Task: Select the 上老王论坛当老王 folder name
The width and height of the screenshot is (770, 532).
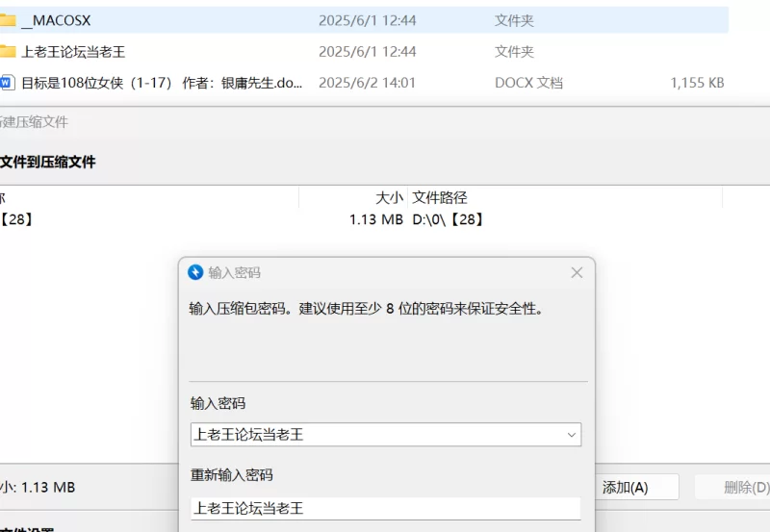Action: (74, 52)
